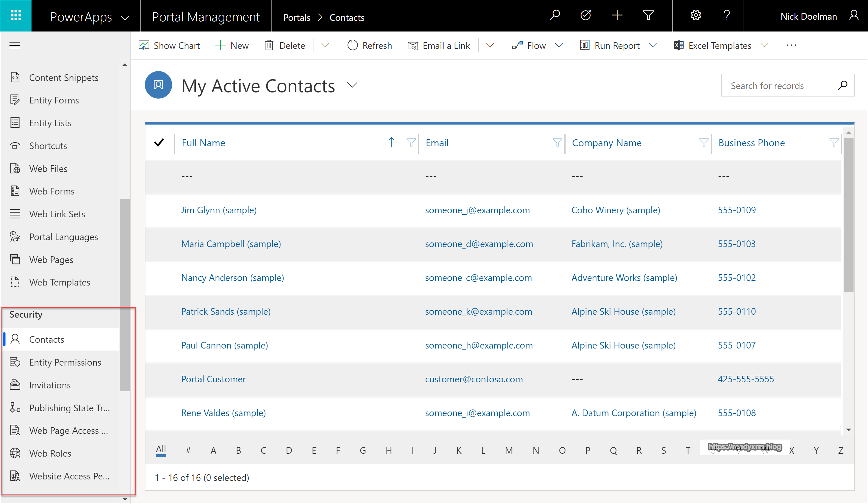
Task: Open the Excel Templates dropdown arrow
Action: coord(764,45)
